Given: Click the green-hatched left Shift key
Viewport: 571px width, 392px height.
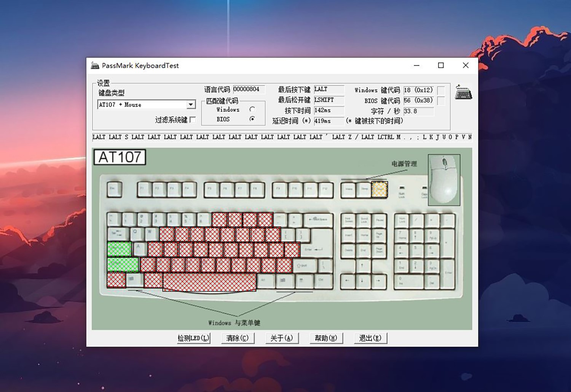Looking at the screenshot, I should pos(123,265).
